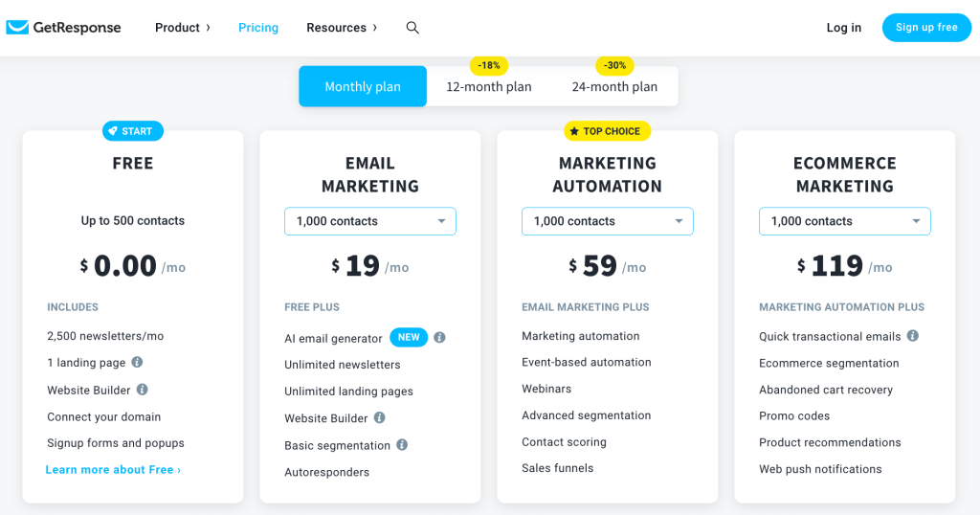View AI email generator info icon
This screenshot has height=515, width=980.
(440, 338)
